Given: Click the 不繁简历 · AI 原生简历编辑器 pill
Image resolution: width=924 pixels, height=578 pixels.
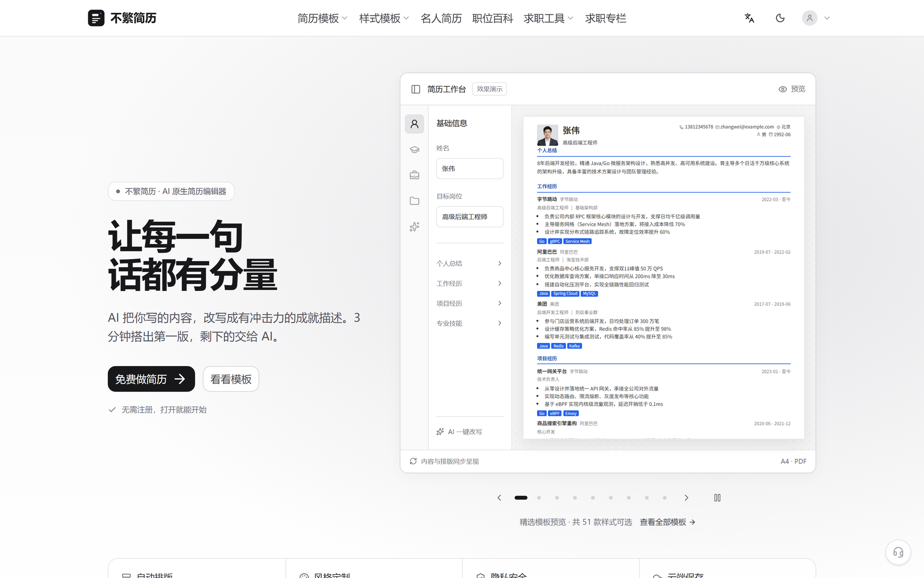Looking at the screenshot, I should coord(171,191).
